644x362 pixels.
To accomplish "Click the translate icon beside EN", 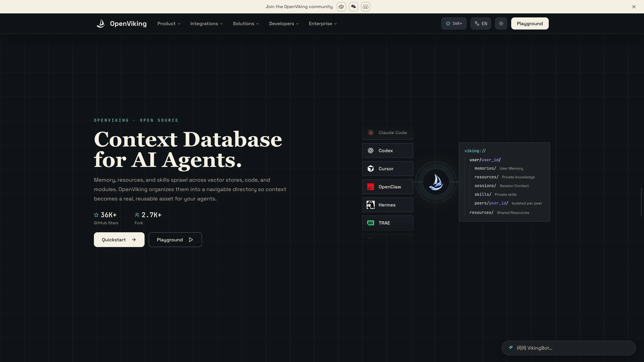I will [x=477, y=23].
